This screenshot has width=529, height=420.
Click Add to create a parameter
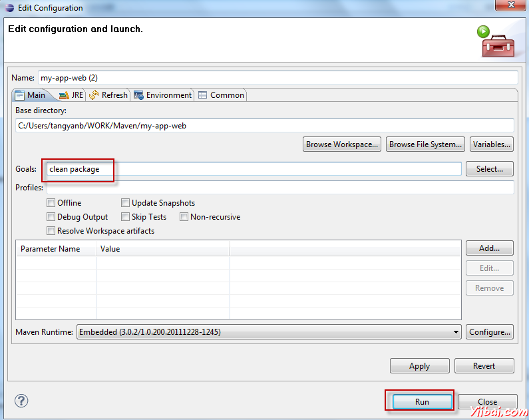pos(489,248)
